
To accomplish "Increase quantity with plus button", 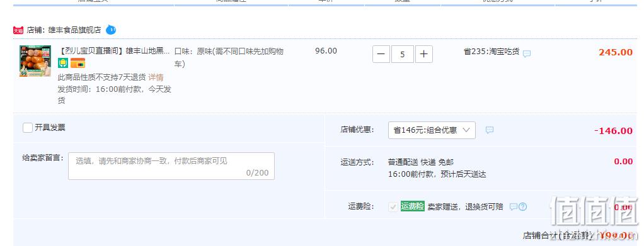I will [x=424, y=54].
